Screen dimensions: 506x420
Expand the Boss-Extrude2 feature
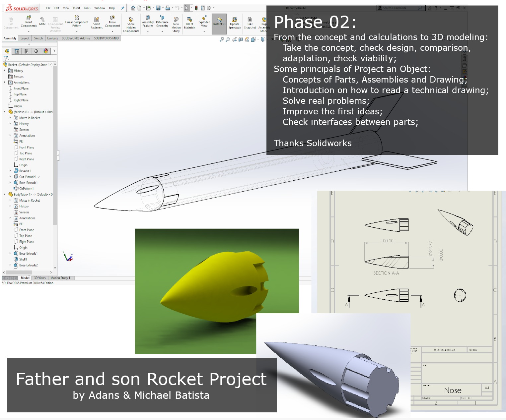click(x=10, y=265)
